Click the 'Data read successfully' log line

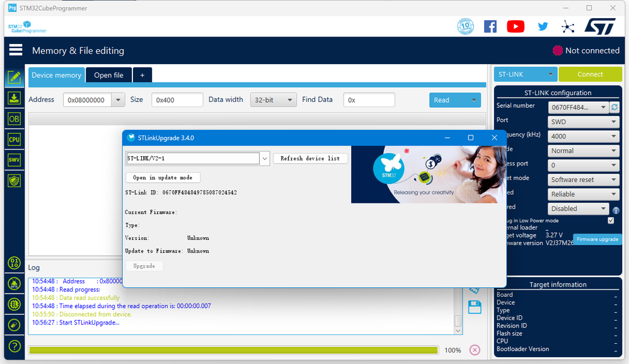pos(76,297)
